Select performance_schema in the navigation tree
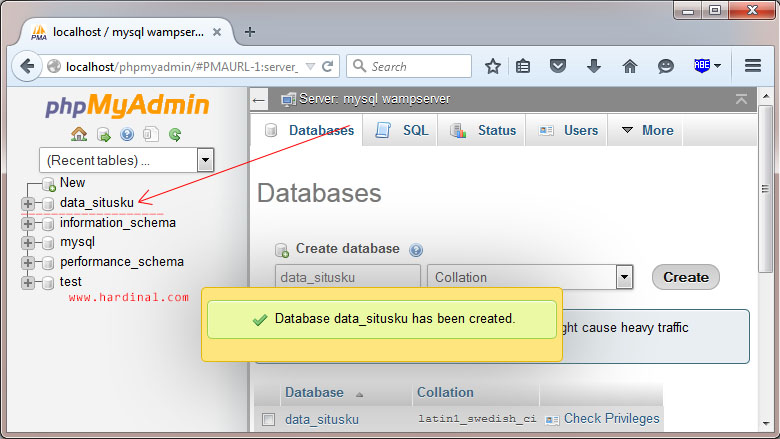Viewport: 780px width, 439px height. click(122, 262)
